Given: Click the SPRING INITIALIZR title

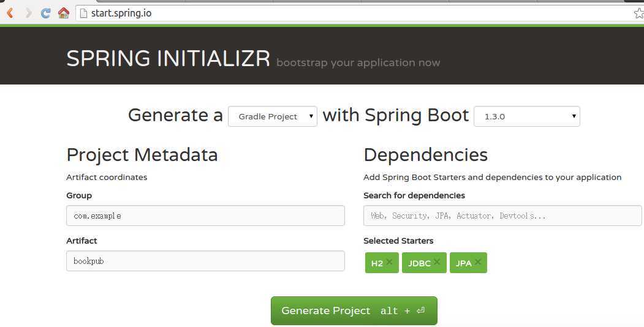Looking at the screenshot, I should pyautogui.click(x=169, y=58).
